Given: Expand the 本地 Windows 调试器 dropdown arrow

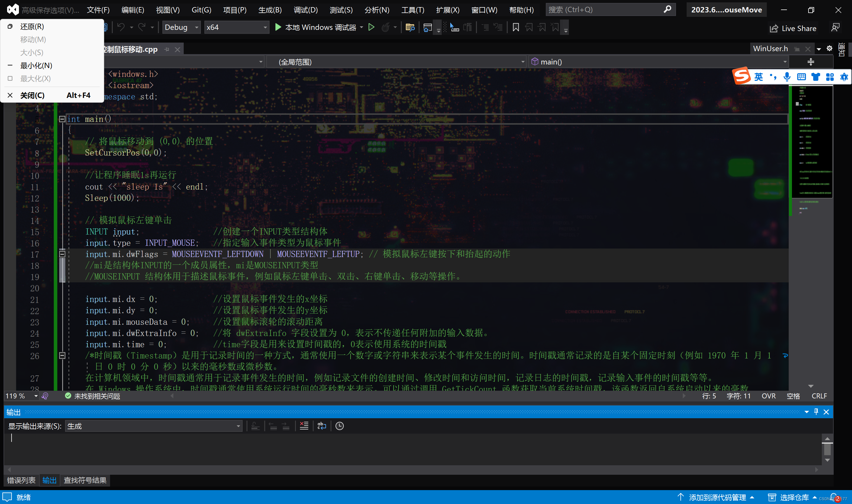Looking at the screenshot, I should pyautogui.click(x=361, y=27).
